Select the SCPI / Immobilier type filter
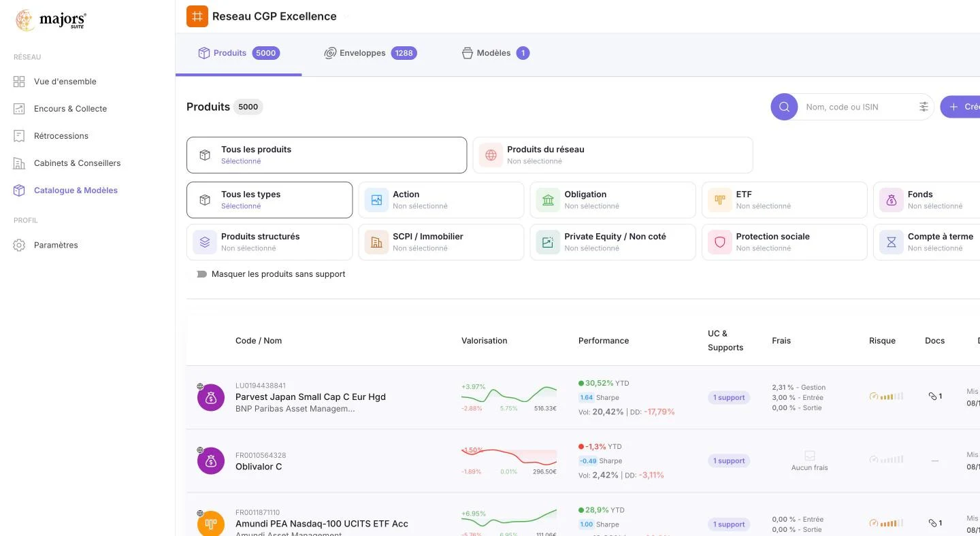The height and width of the screenshot is (536, 980). click(441, 242)
